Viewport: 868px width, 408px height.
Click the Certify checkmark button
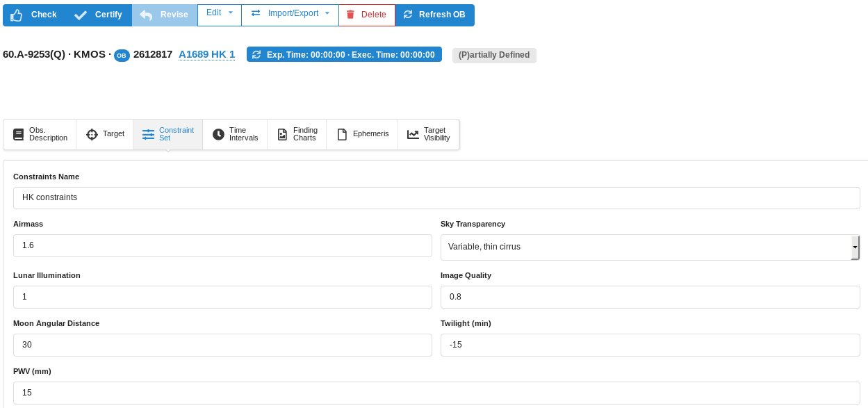click(x=99, y=15)
